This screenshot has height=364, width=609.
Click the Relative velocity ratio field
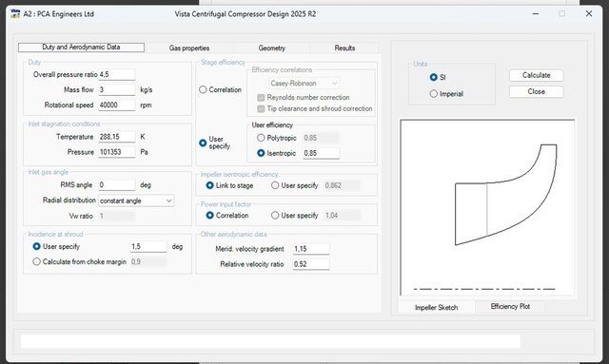[x=311, y=264]
